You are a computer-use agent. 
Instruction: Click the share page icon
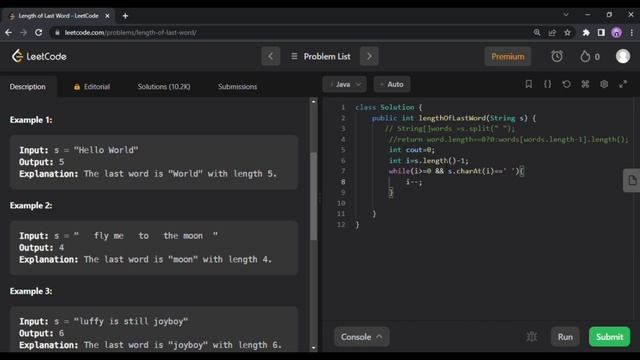[552, 33]
